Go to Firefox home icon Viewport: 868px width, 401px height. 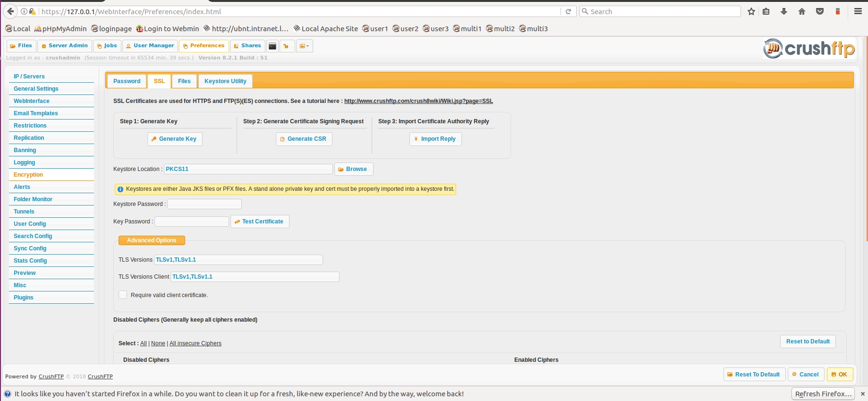[802, 11]
